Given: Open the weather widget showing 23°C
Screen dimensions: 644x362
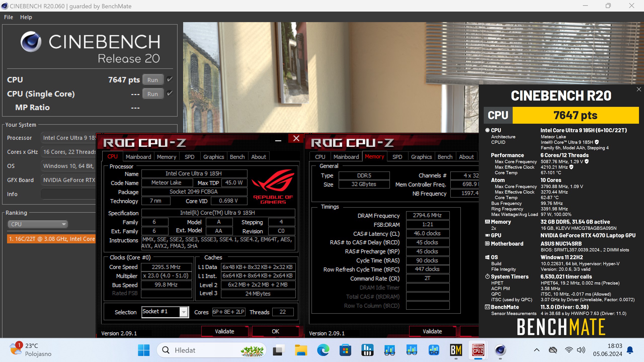Looking at the screenshot, I should point(30,350).
